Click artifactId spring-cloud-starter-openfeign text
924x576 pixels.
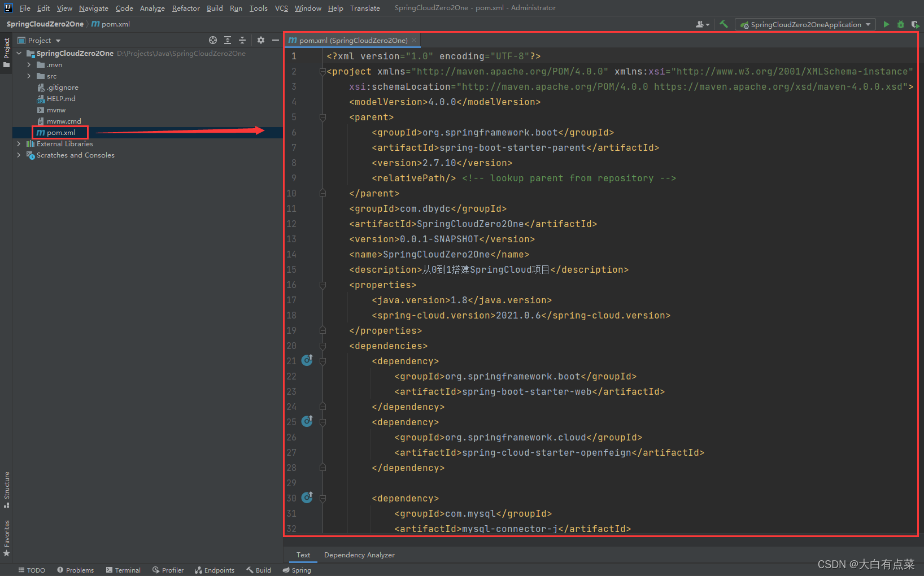point(546,452)
